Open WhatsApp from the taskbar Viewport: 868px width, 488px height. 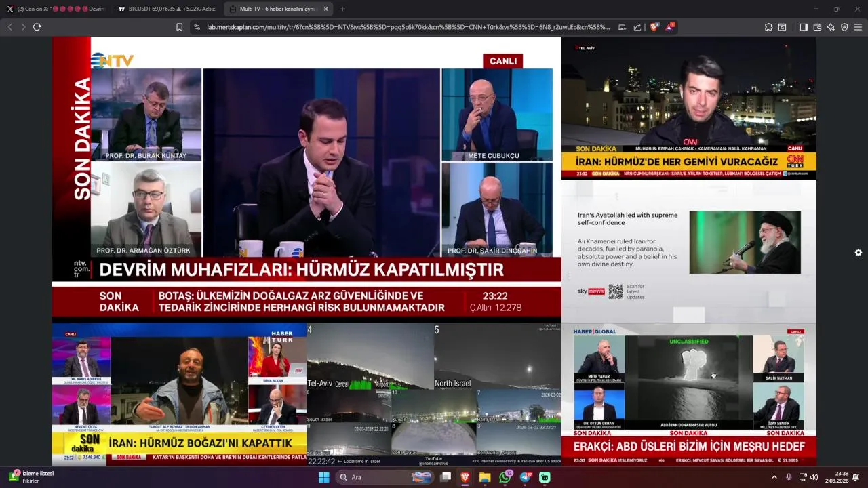pos(505,477)
